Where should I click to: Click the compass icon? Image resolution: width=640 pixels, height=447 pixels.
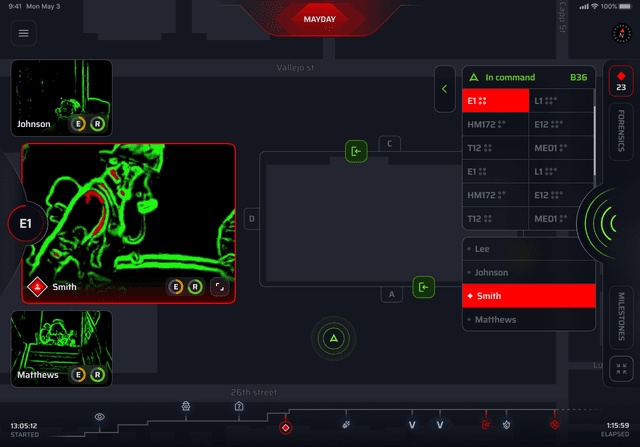click(x=616, y=33)
